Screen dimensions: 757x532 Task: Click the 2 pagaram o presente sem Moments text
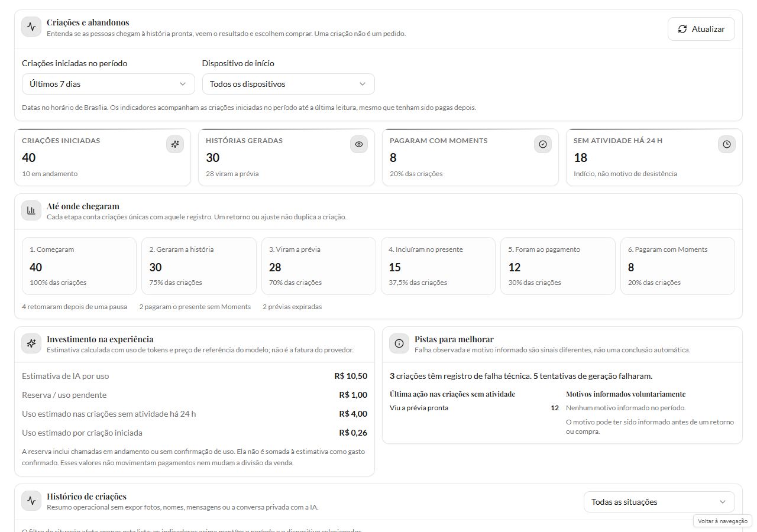[195, 307]
